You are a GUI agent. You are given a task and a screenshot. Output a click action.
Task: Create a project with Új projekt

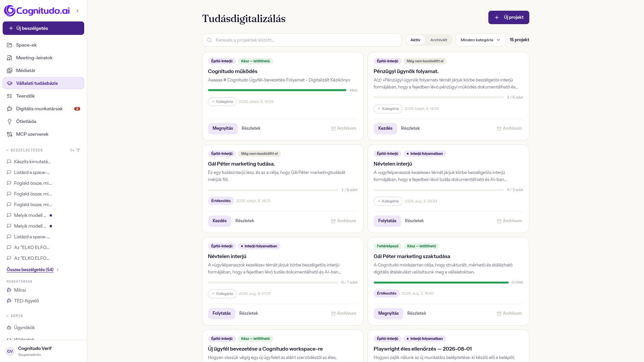tap(509, 17)
